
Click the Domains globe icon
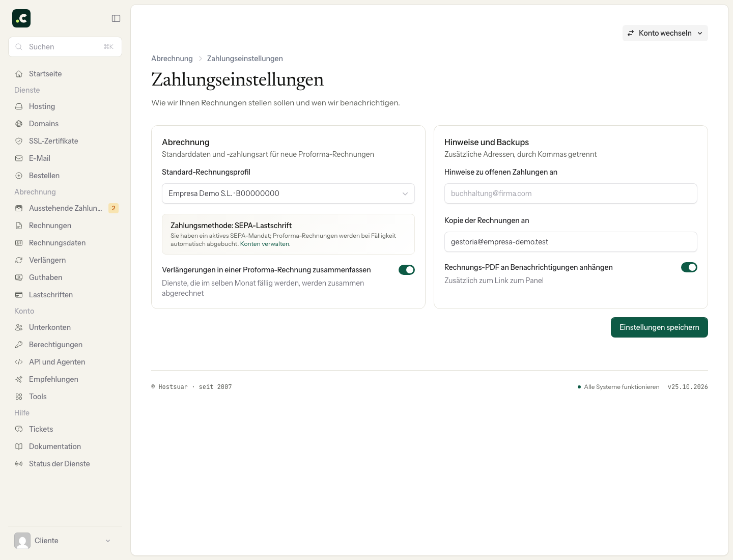(19, 124)
